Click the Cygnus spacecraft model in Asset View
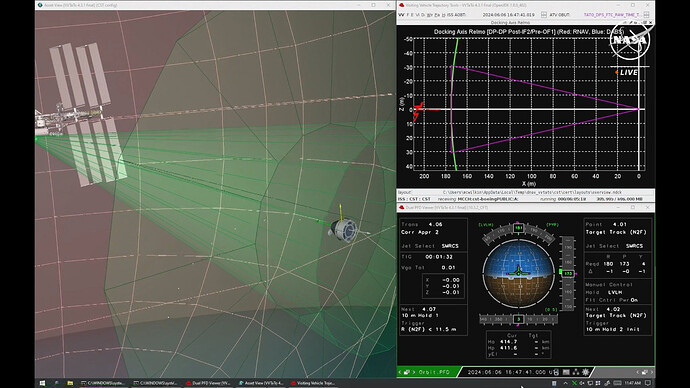The image size is (690, 388). (x=343, y=229)
